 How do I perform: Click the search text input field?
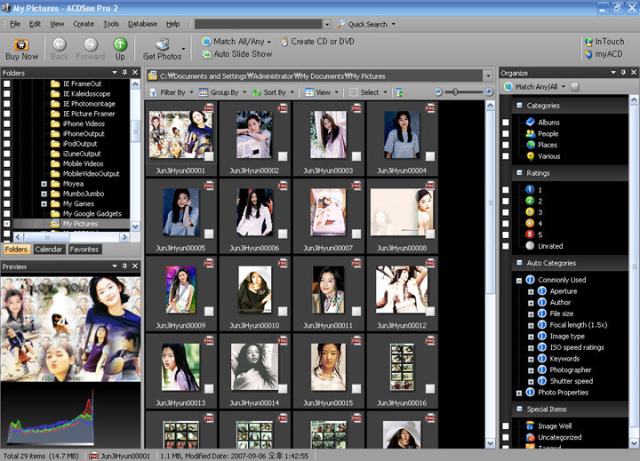pyautogui.click(x=259, y=24)
